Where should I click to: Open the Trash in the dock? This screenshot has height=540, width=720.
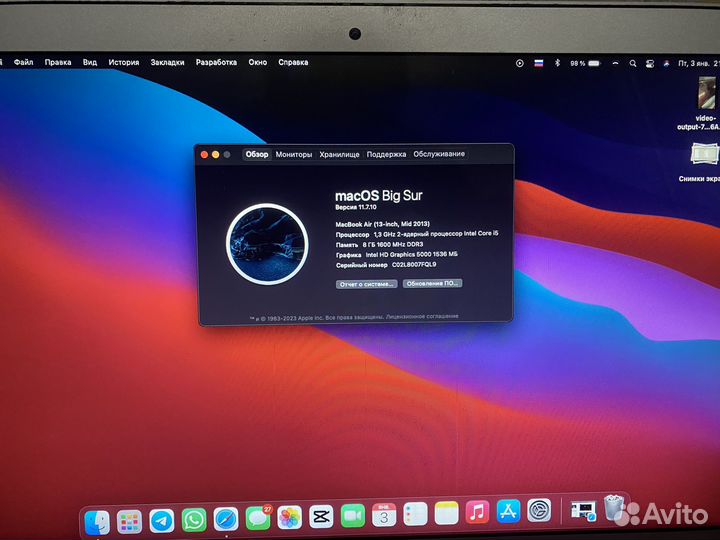pos(614,507)
